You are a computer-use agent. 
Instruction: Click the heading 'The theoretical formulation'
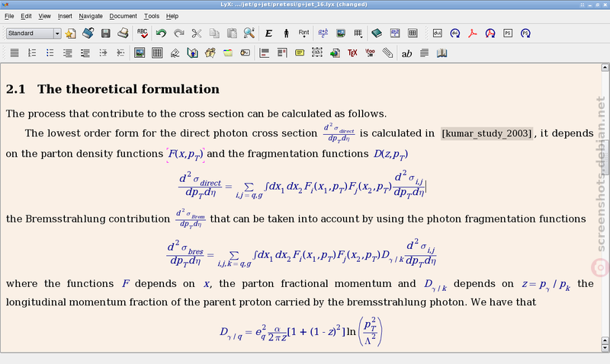click(128, 89)
